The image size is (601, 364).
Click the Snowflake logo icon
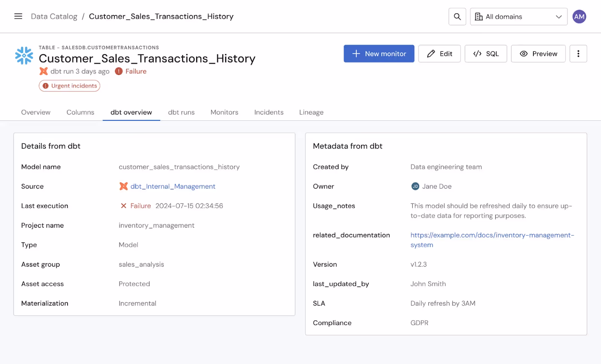(x=24, y=56)
